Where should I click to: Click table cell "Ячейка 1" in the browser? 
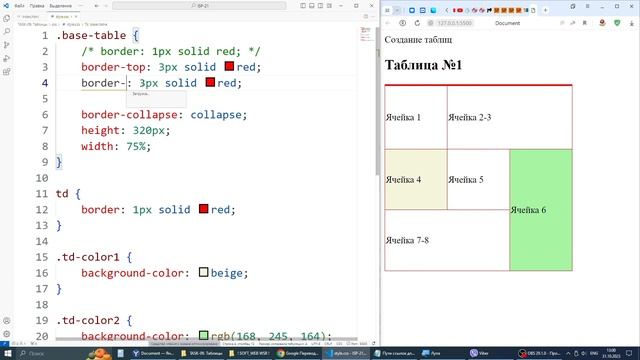[416, 118]
